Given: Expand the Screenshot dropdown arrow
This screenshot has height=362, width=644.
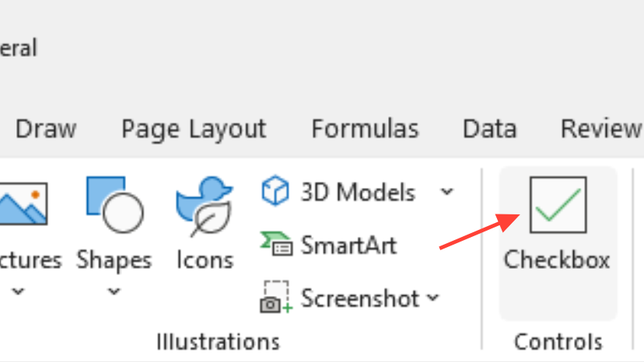Looking at the screenshot, I should pyautogui.click(x=433, y=298).
